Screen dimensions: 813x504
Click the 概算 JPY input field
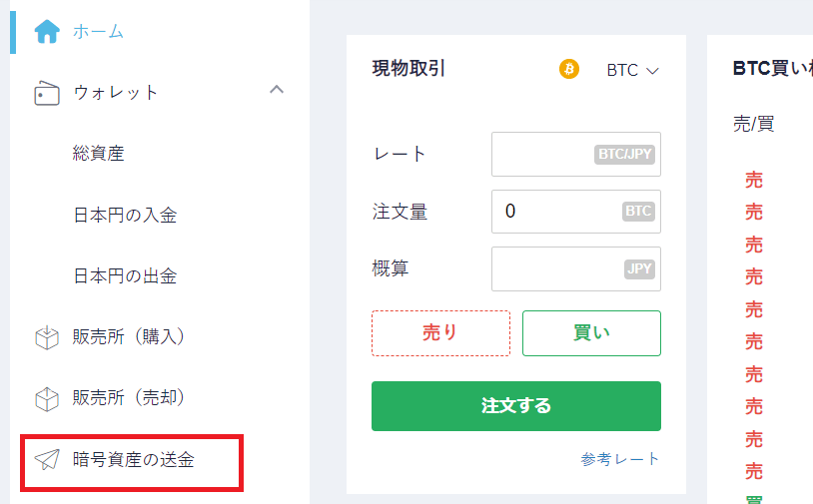point(576,268)
